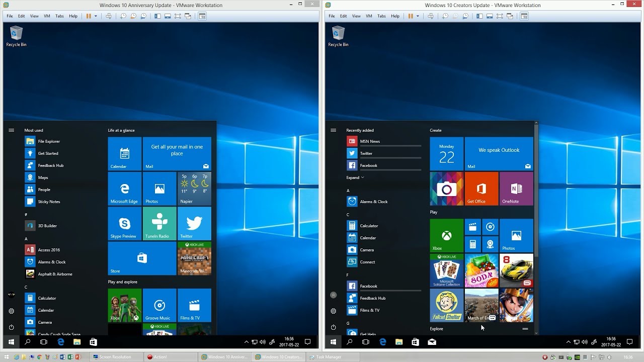The width and height of the screenshot is (644, 362).
Task: Open Photos tile in Creators Update
Action: [516, 235]
